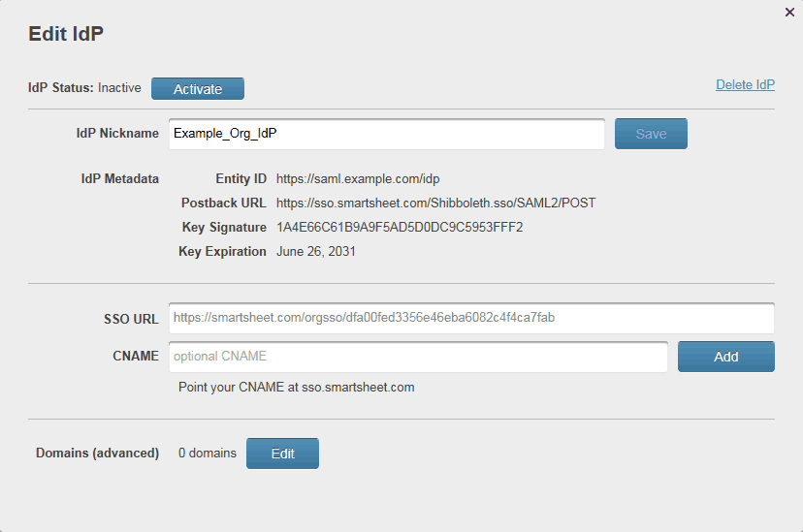Focus the optional CNAME input
Image resolution: width=803 pixels, height=532 pixels.
coord(419,357)
